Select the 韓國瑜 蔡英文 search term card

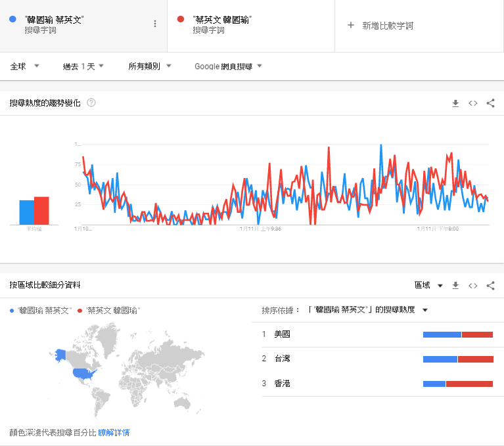tap(83, 26)
